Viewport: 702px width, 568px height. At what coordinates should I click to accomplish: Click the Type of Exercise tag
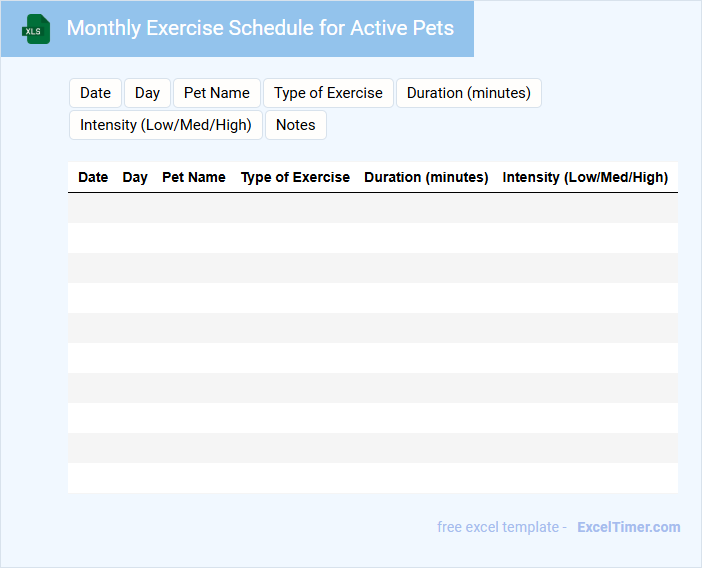(x=328, y=93)
